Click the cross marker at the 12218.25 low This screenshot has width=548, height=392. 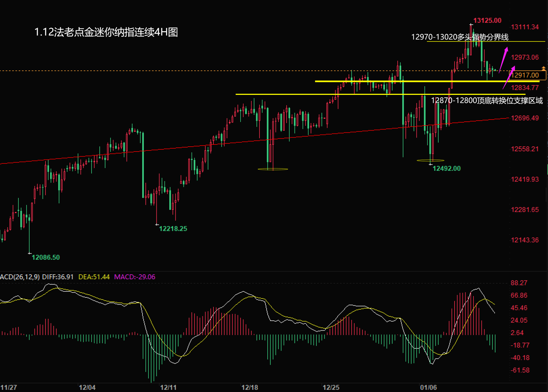click(x=157, y=225)
